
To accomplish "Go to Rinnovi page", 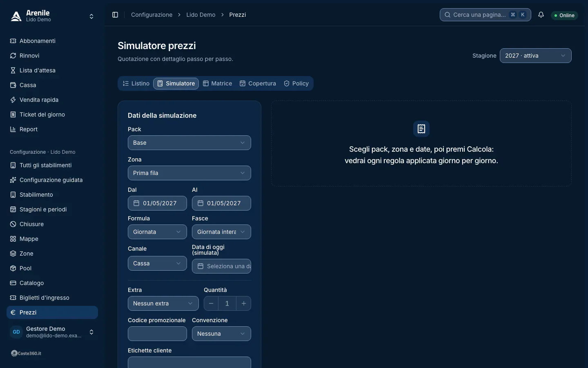I will 52,56.
